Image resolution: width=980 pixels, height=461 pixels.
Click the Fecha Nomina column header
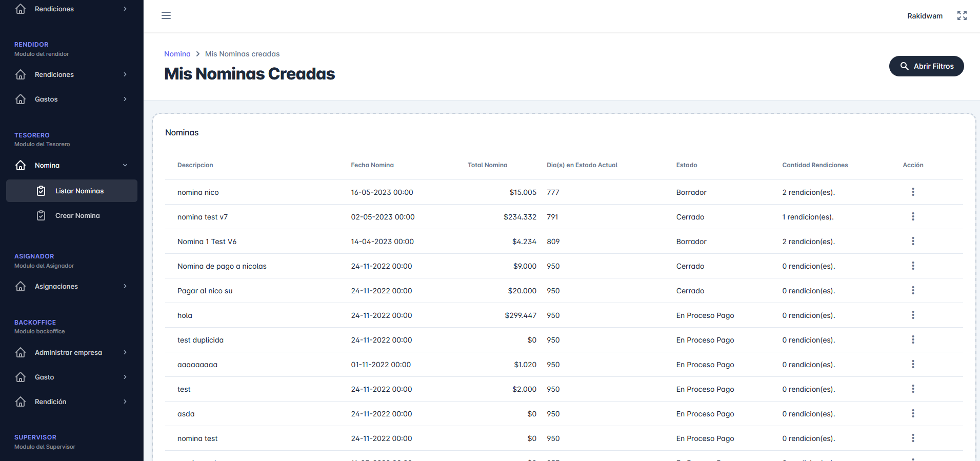pos(372,165)
